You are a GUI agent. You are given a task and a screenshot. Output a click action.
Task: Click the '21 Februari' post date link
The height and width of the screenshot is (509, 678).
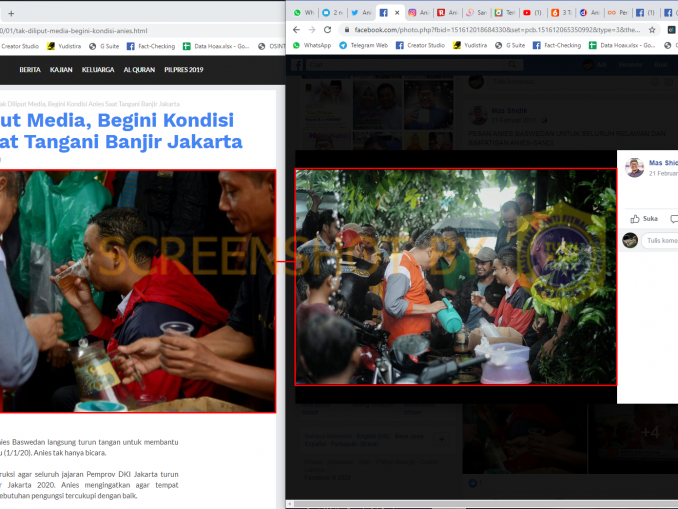tap(663, 173)
